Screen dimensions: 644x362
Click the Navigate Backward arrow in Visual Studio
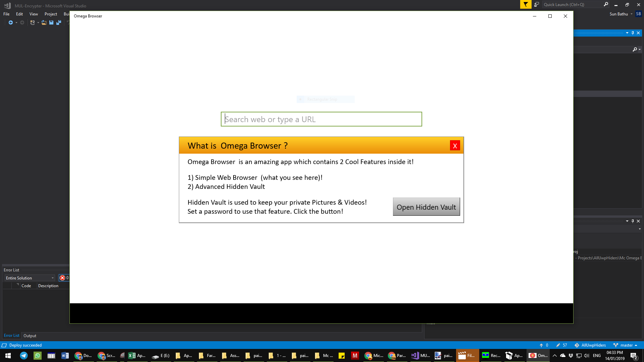point(11,22)
